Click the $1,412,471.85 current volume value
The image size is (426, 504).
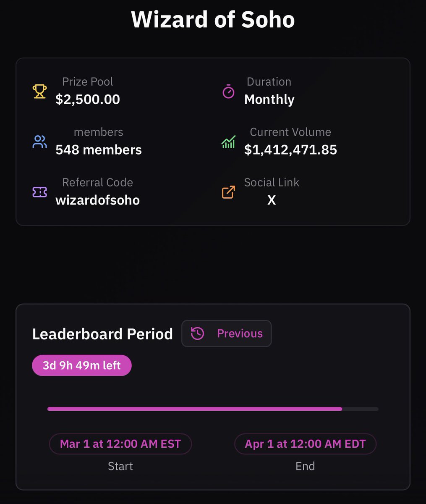(x=290, y=150)
